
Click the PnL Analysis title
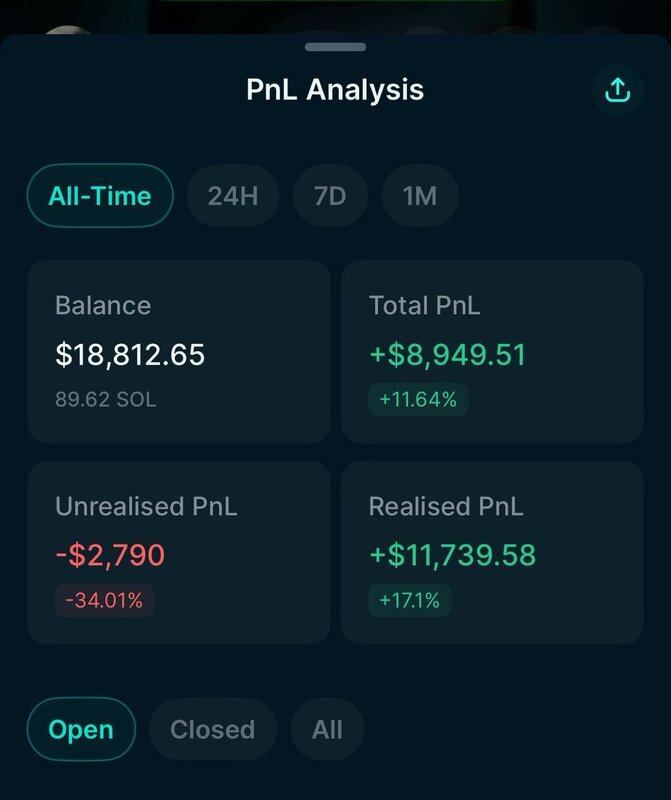[x=335, y=90]
